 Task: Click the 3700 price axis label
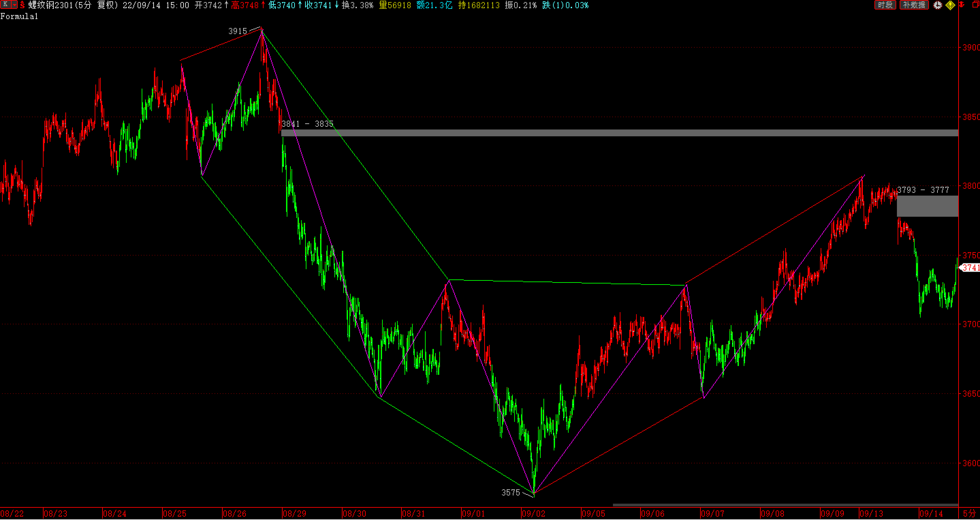click(x=971, y=324)
